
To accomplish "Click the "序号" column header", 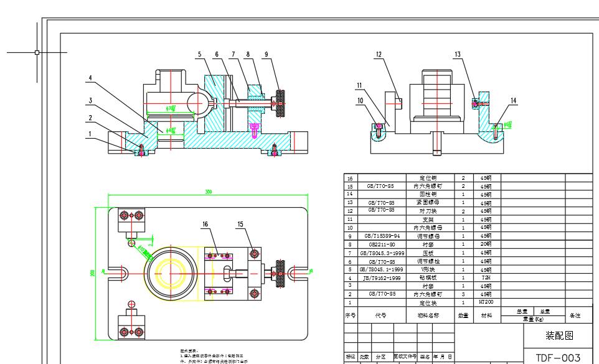I will 351,315.
